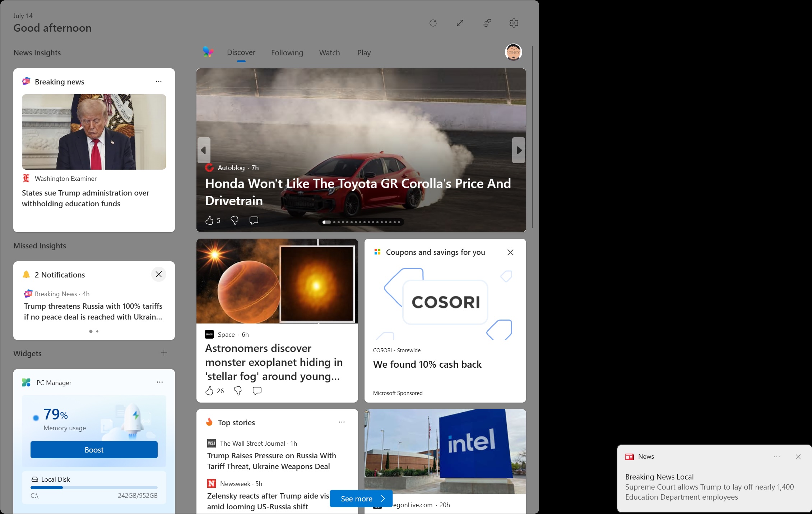Open the Supreme Court news toast notification
The image size is (812, 514).
point(709,487)
